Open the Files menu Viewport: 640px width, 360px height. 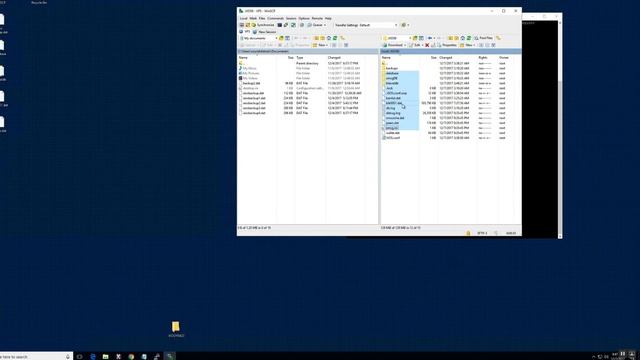click(262, 18)
